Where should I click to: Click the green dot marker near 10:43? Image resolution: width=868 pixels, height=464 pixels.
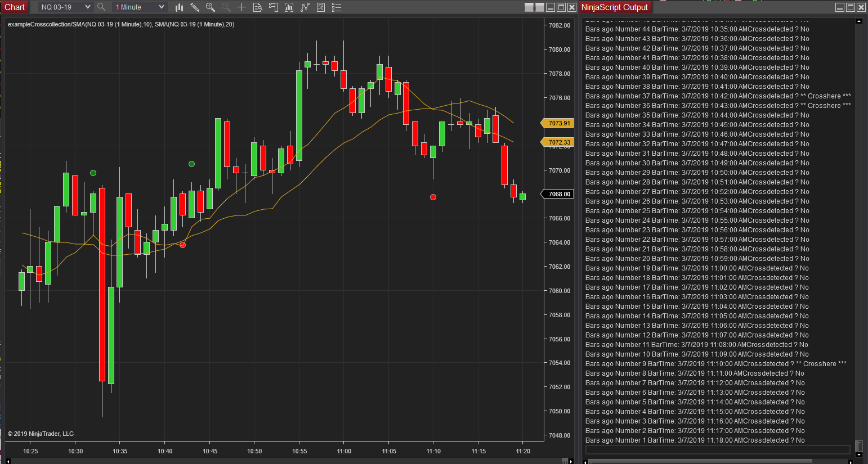pyautogui.click(x=191, y=164)
